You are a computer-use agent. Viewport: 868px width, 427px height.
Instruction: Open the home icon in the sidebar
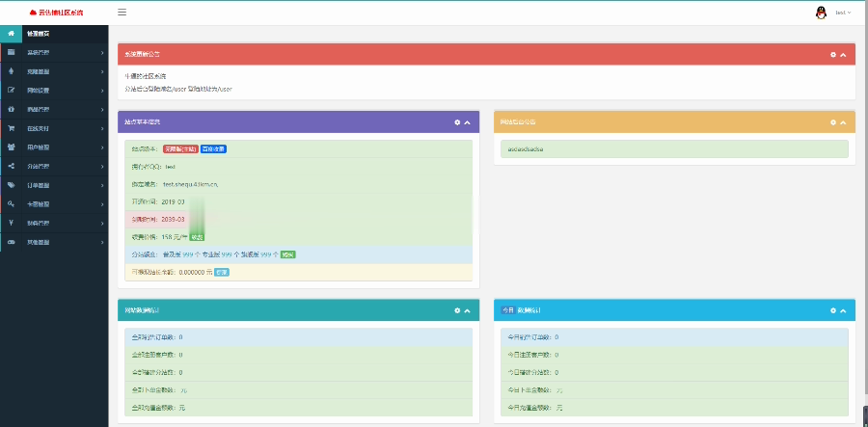(11, 34)
